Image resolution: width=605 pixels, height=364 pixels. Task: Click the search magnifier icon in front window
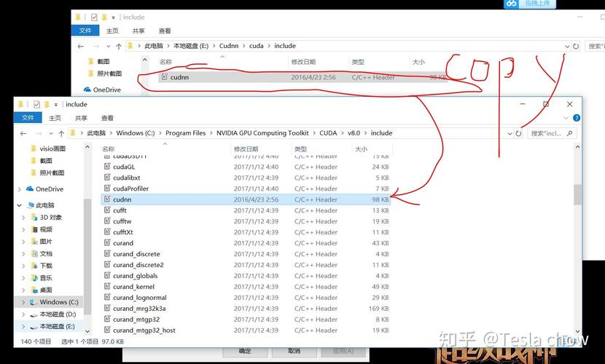(569, 133)
